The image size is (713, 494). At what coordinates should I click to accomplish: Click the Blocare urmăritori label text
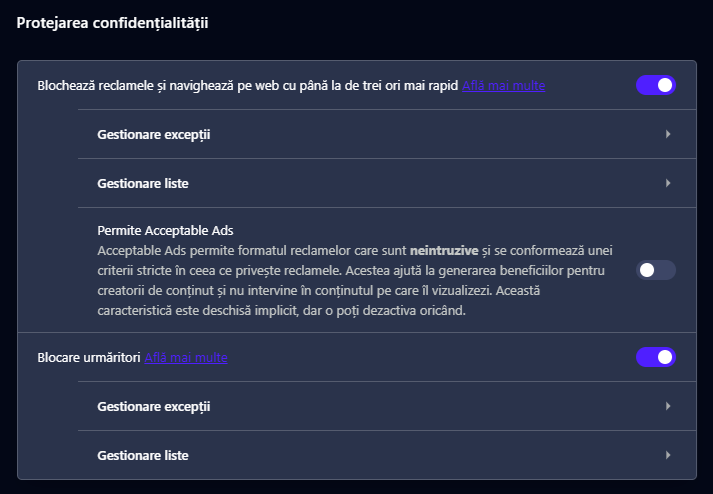point(88,358)
